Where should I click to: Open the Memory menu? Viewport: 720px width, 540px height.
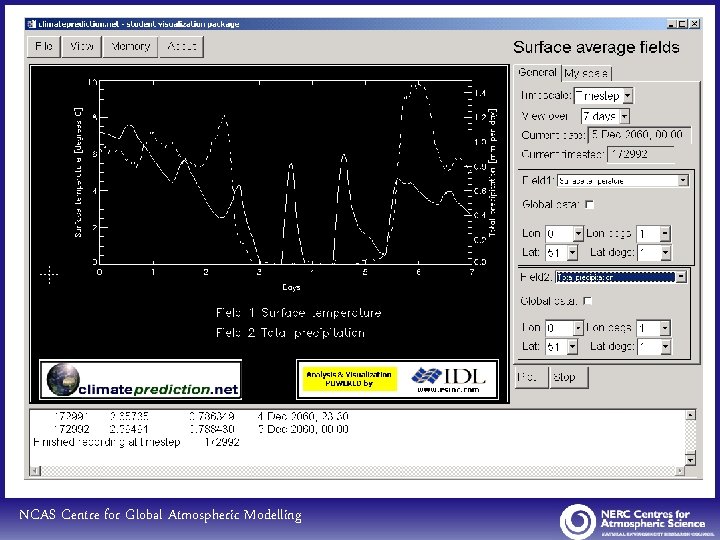(130, 46)
